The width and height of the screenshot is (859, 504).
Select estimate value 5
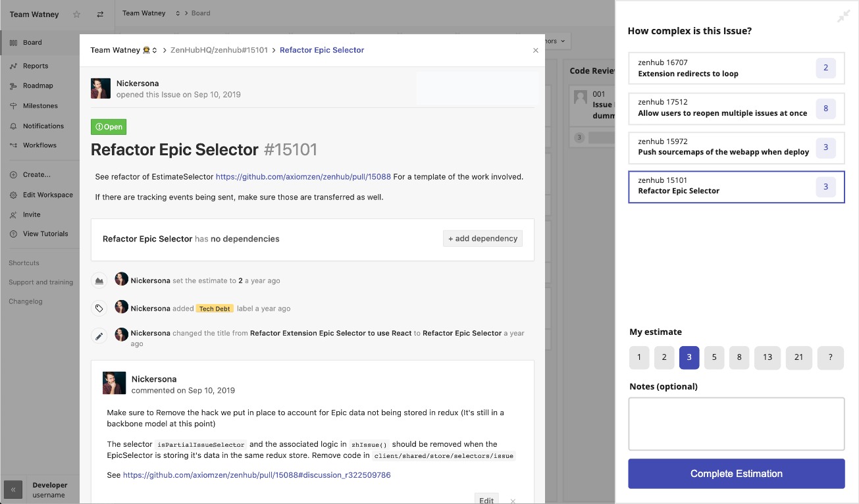[714, 357]
